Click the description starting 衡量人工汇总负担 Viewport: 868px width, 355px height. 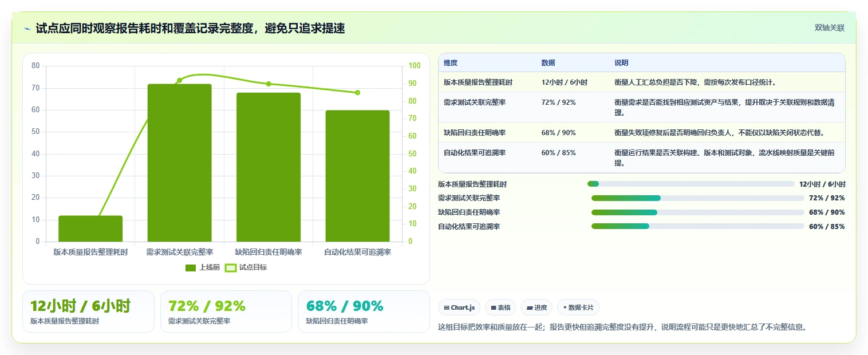click(x=695, y=82)
